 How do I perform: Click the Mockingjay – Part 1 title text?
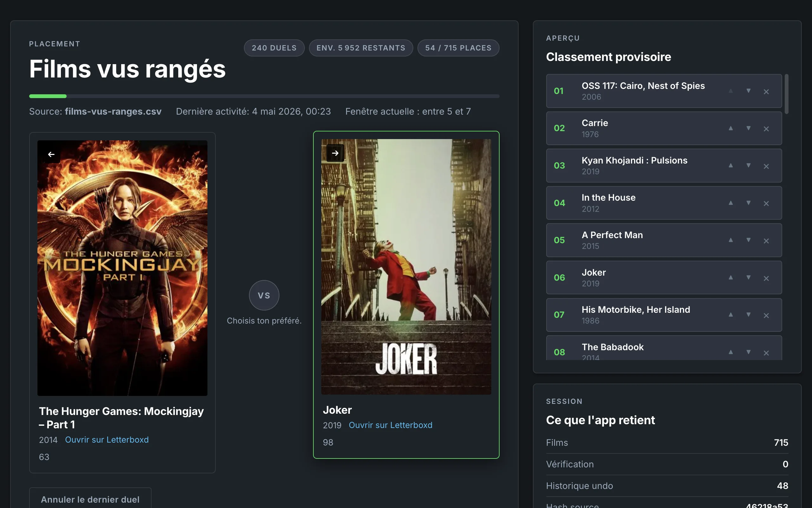pos(121,418)
